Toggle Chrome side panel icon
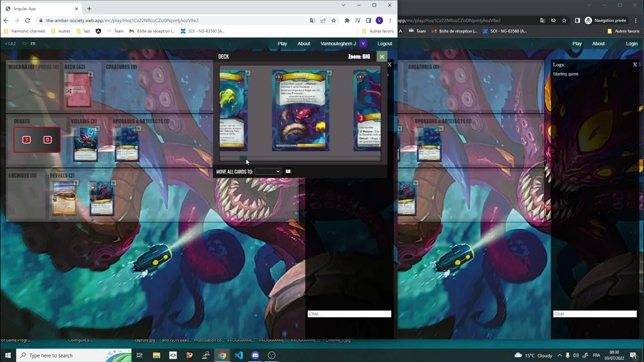Screen dimensions: 644x362 [368, 21]
